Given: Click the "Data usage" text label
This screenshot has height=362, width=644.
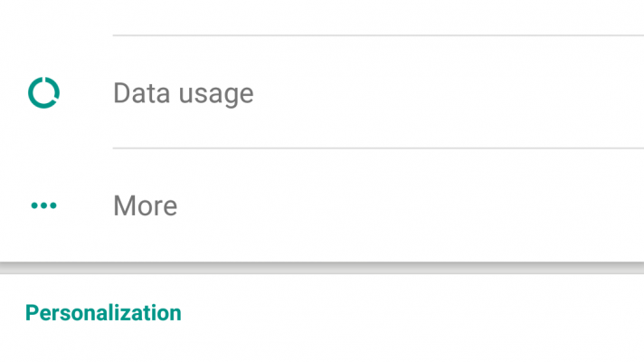Looking at the screenshot, I should 183,92.
